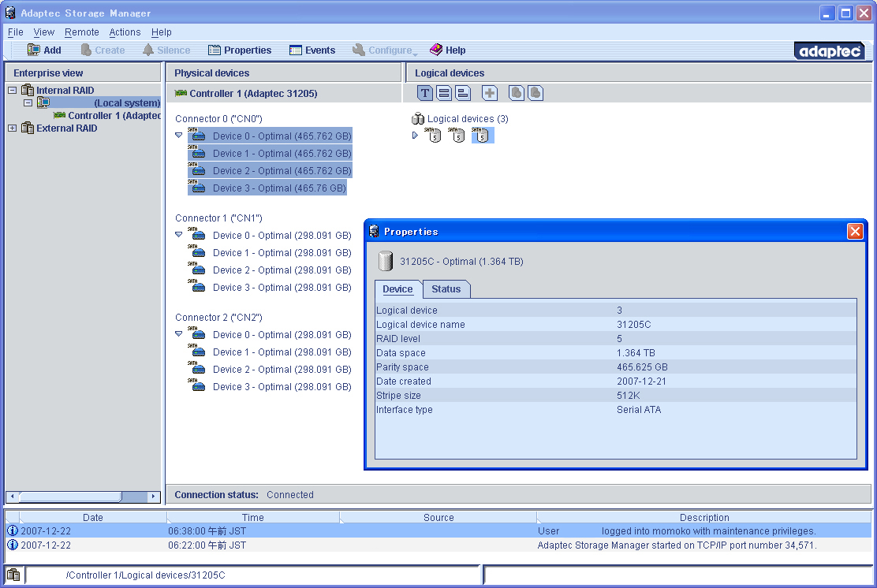
Task: Open the Actions menu
Action: click(125, 32)
